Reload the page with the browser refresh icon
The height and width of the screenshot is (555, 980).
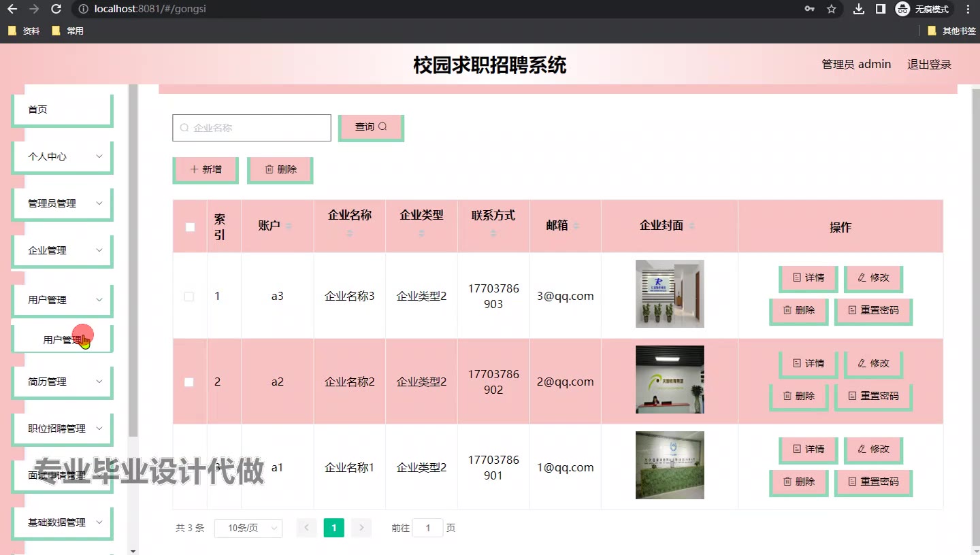point(56,9)
